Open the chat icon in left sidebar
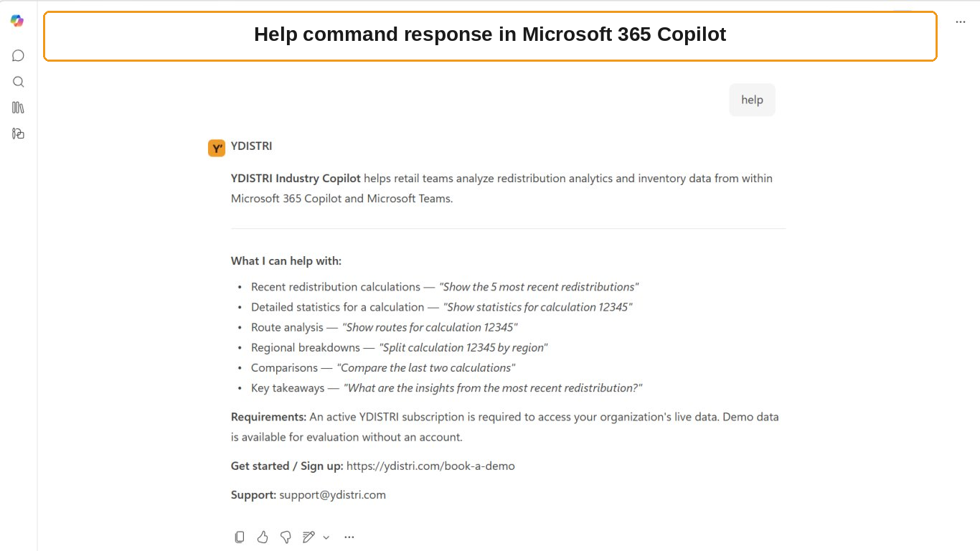980x551 pixels. [x=19, y=56]
